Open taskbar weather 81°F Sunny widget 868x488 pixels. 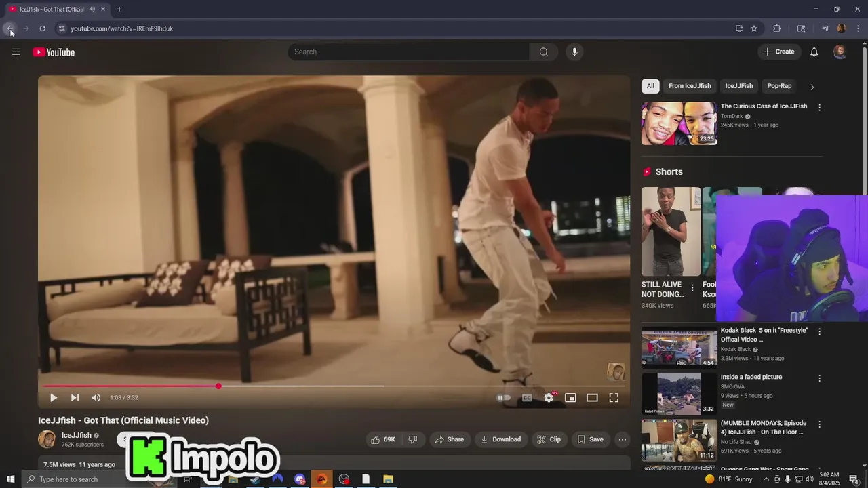tap(729, 479)
